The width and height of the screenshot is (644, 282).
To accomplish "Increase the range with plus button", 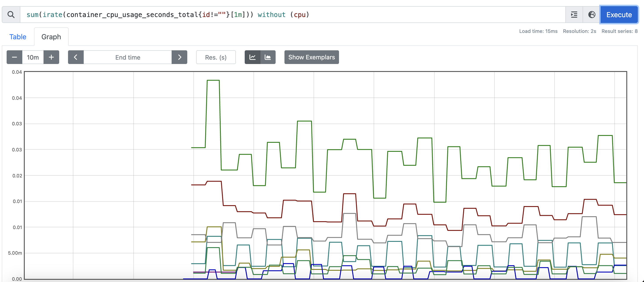I will tap(51, 57).
